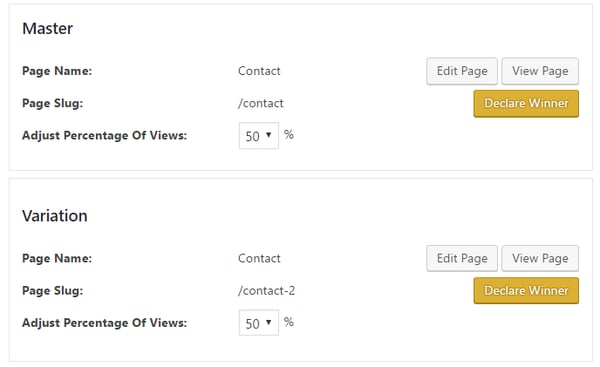Select the /contact-2 slug text
This screenshot has width=600, height=367.
pos(266,291)
